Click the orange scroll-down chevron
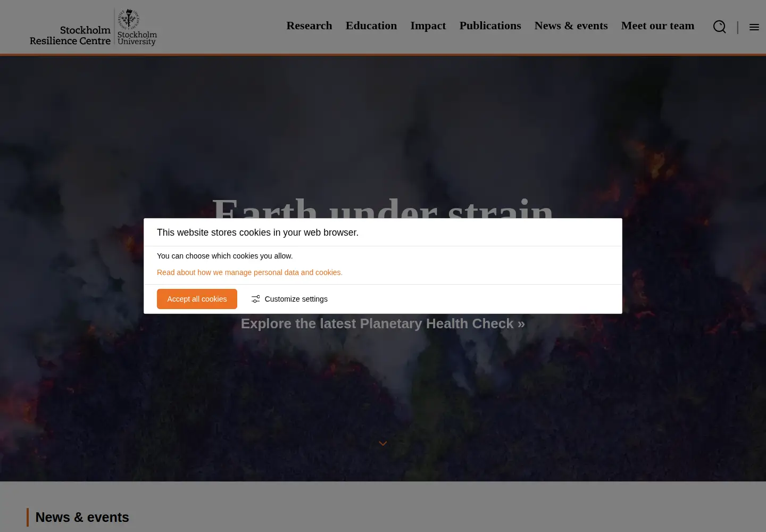Viewport: 766px width, 532px height. point(383,443)
